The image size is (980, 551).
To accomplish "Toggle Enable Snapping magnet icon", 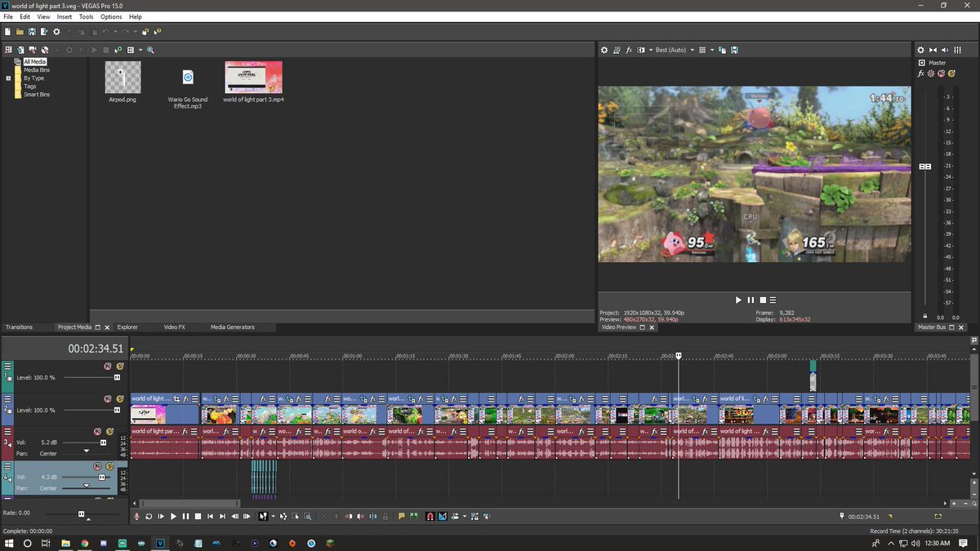I will pyautogui.click(x=430, y=516).
